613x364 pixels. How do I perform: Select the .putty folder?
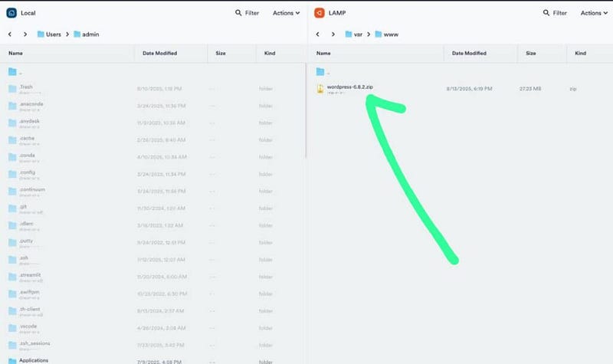click(152, 242)
